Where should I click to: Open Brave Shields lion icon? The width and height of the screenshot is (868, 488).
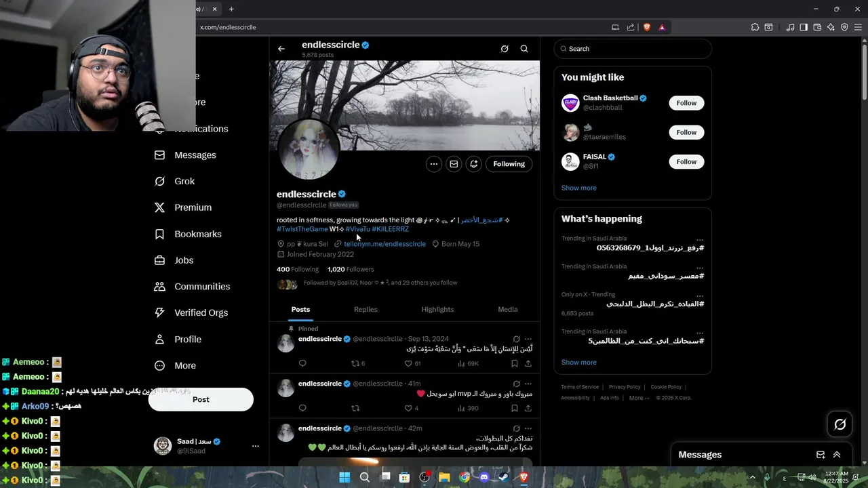coord(647,27)
